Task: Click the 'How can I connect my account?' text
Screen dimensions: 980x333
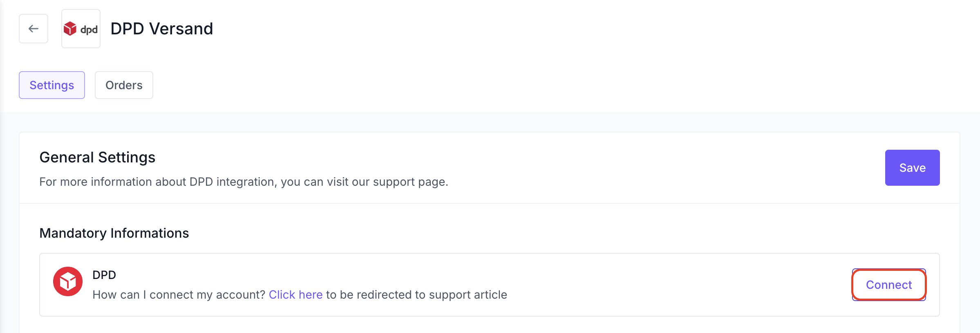Action: click(x=179, y=295)
